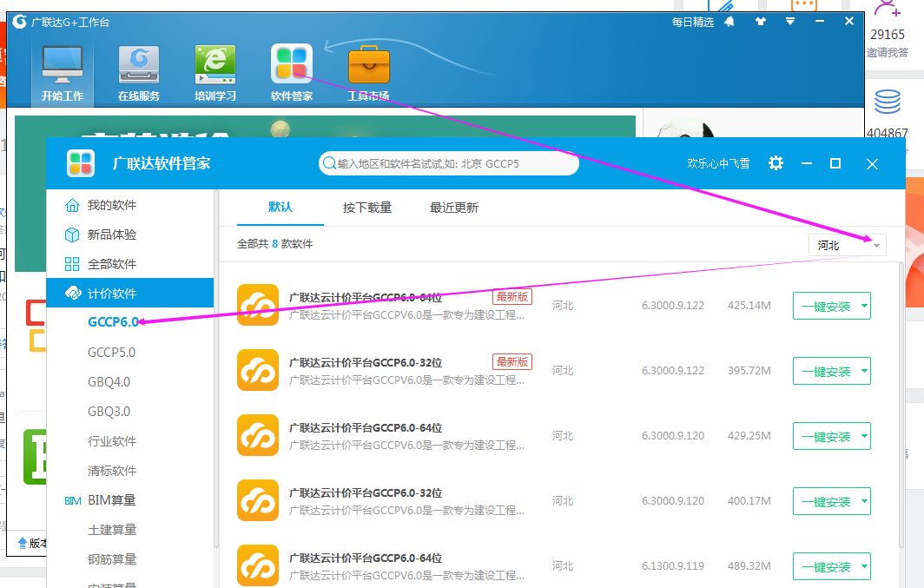Expand install options arrow for 395.72M package

[864, 371]
